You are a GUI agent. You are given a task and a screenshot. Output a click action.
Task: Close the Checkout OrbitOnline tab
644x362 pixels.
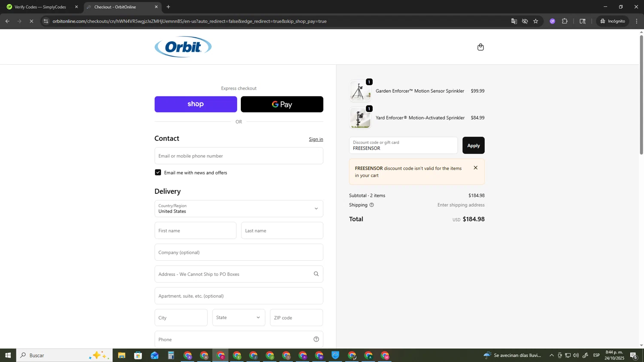click(x=156, y=7)
